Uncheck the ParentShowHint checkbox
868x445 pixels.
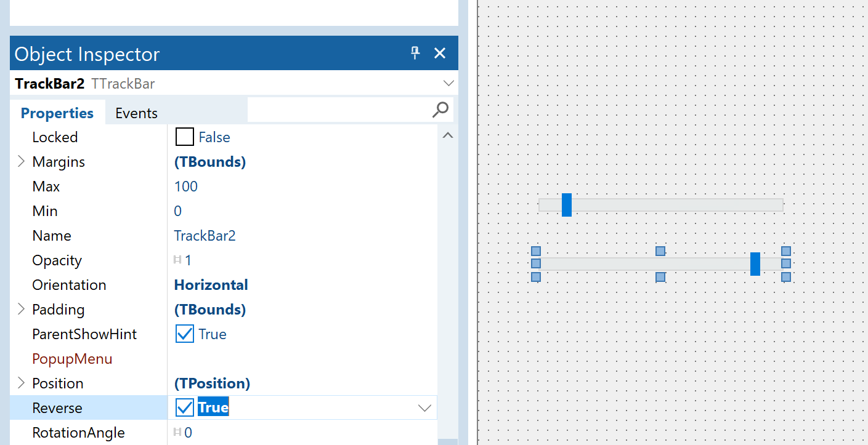185,334
